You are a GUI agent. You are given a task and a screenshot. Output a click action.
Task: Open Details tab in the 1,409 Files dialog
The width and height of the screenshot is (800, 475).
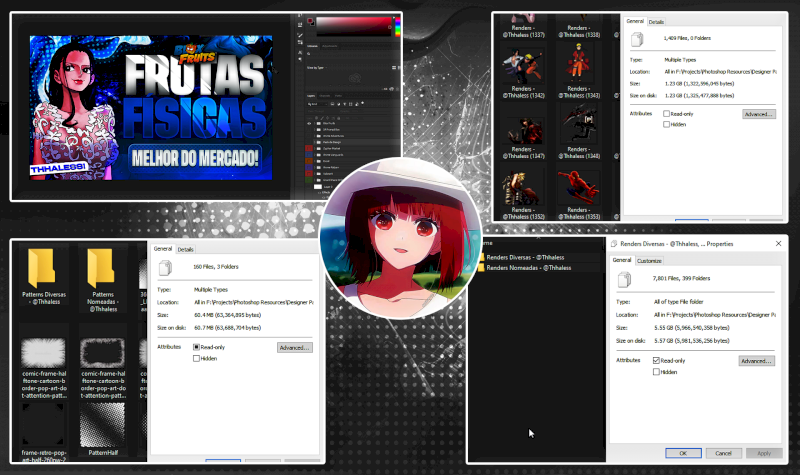657,21
